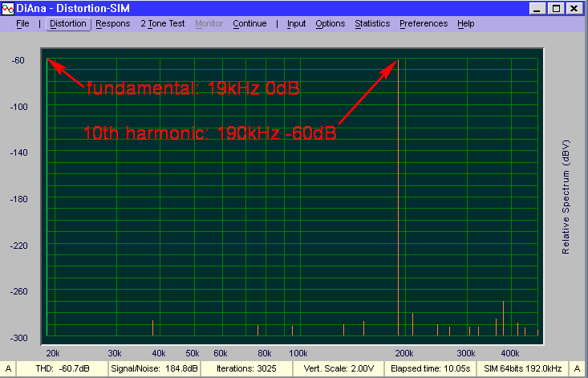Select the Distortion mode button
Viewport: 588px width, 378px height.
click(68, 23)
